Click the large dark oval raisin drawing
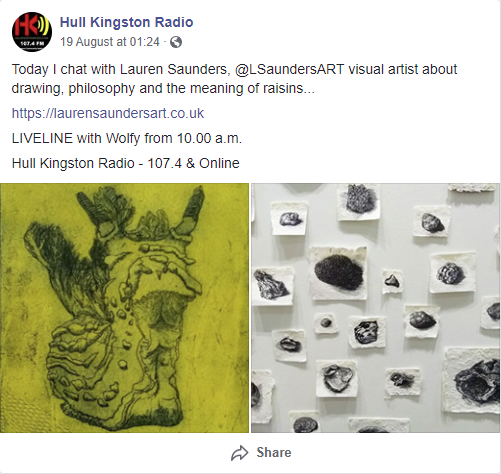 point(339,272)
